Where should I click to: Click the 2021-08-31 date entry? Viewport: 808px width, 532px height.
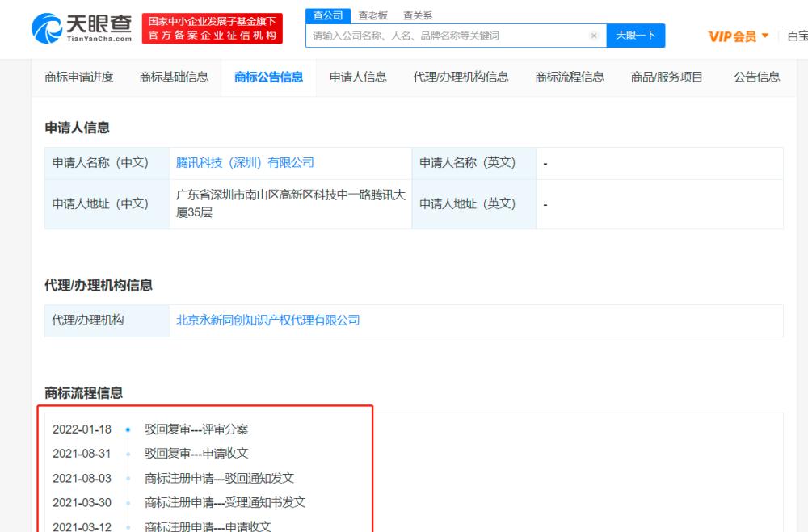pyautogui.click(x=82, y=454)
